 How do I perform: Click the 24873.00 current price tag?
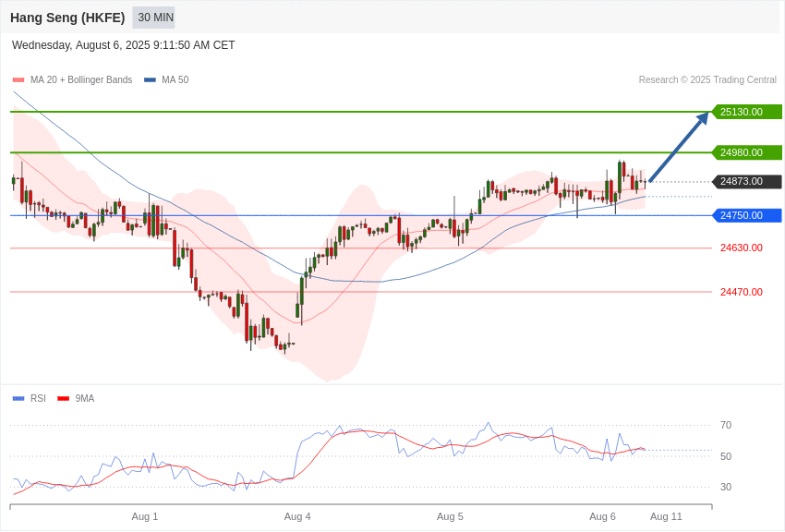pyautogui.click(x=747, y=182)
